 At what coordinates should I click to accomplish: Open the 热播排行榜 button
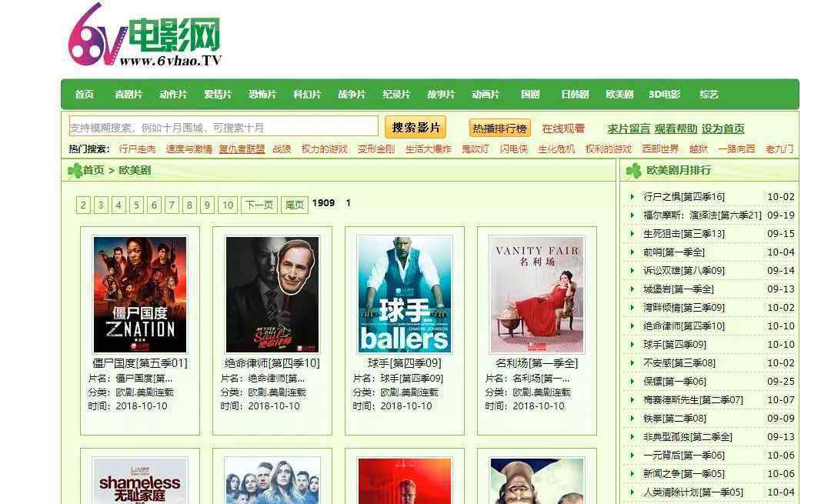pyautogui.click(x=500, y=129)
